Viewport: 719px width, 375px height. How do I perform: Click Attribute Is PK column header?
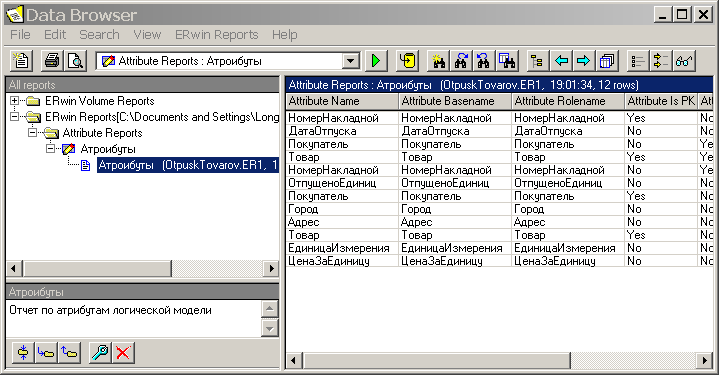(661, 101)
